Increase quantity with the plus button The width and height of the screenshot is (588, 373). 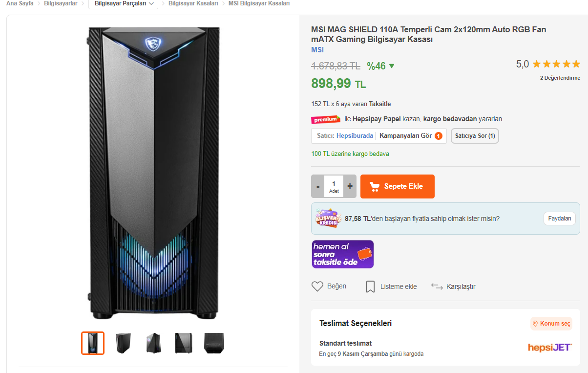(350, 186)
